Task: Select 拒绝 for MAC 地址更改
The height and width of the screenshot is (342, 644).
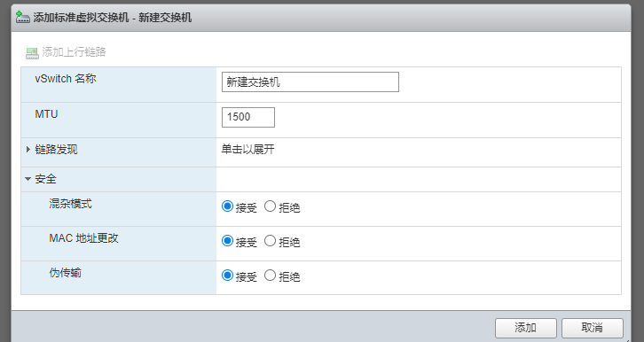Action: pos(270,240)
